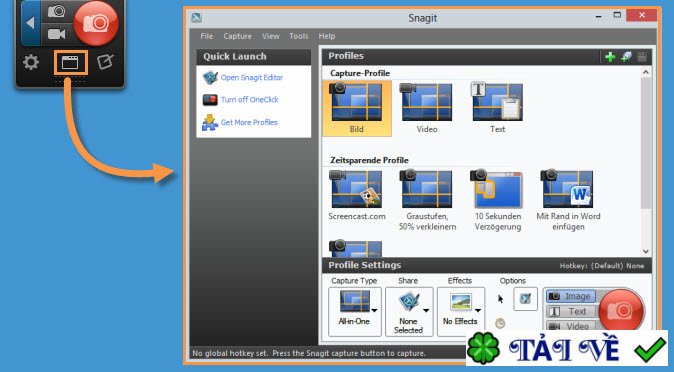
Task: Click the Zeitsparende Profile section heading
Action: click(x=369, y=160)
